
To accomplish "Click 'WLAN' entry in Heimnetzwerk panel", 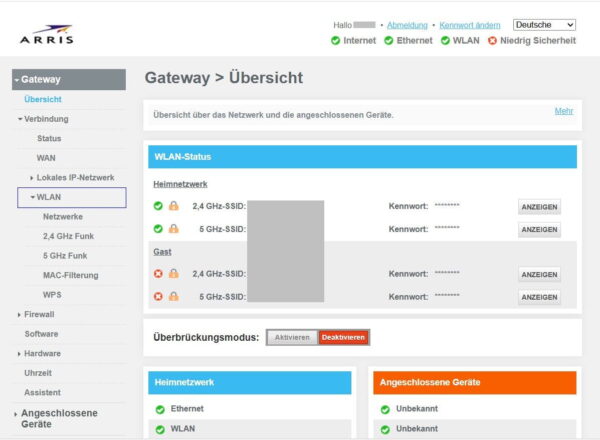I will [183, 429].
